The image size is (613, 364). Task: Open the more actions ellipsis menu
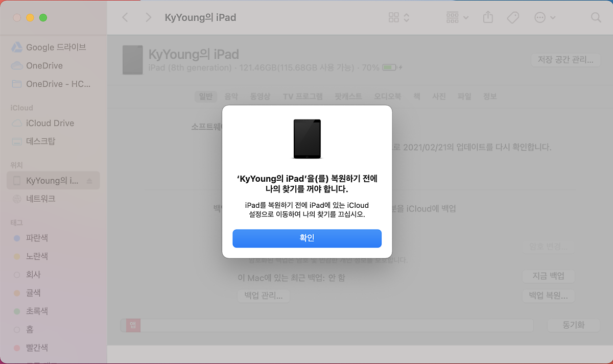[x=545, y=17]
